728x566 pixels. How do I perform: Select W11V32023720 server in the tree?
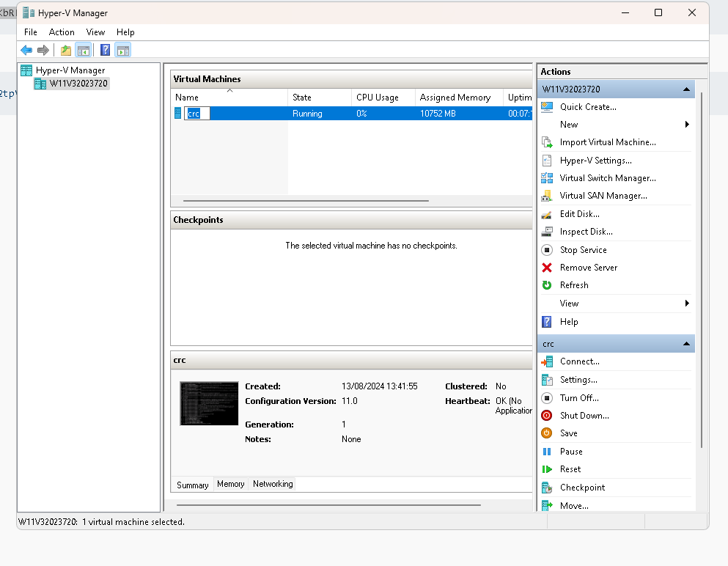pos(72,84)
